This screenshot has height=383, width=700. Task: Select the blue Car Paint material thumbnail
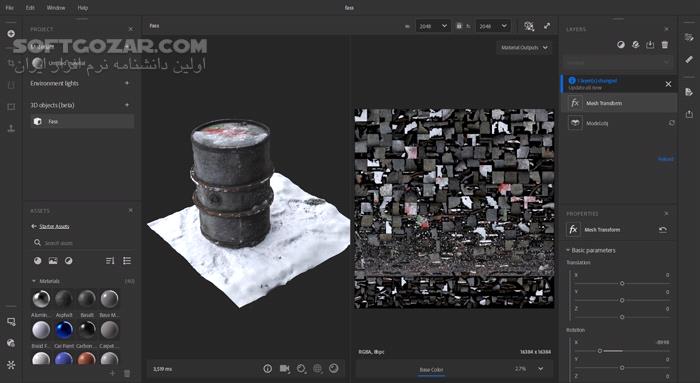pos(64,330)
